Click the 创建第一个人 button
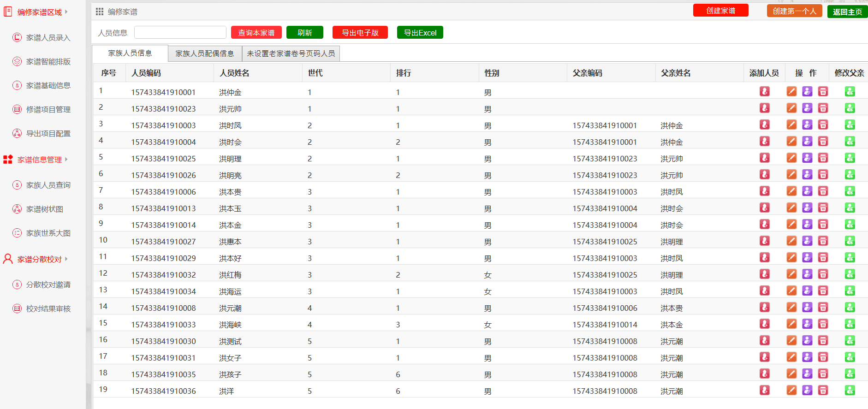Image resolution: width=868 pixels, height=409 pixels. 795,11
